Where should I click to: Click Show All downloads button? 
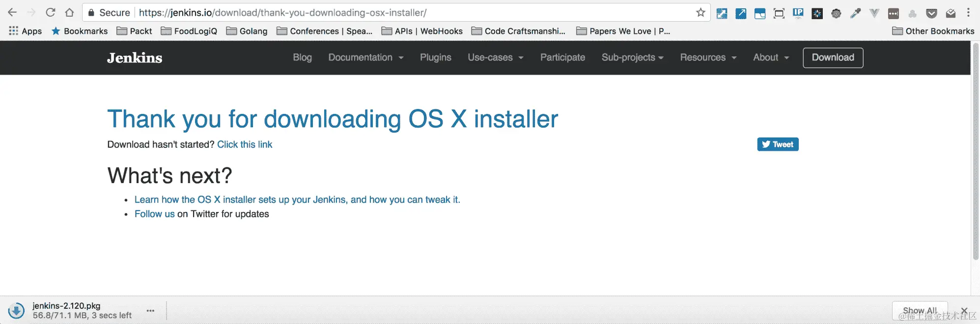920,310
